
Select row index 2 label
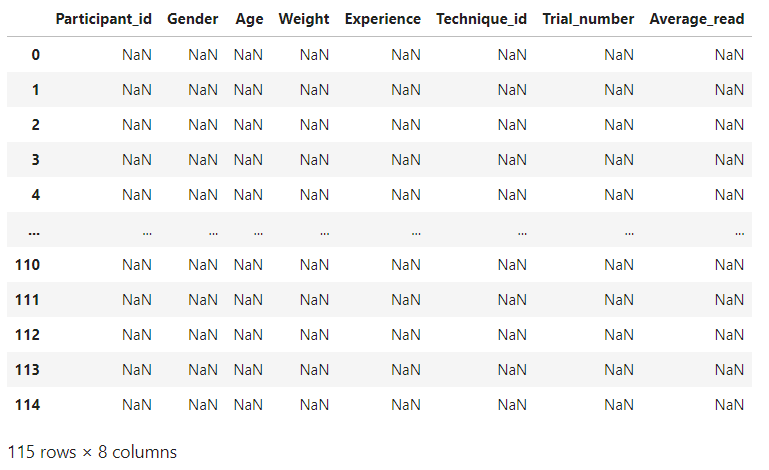point(36,125)
